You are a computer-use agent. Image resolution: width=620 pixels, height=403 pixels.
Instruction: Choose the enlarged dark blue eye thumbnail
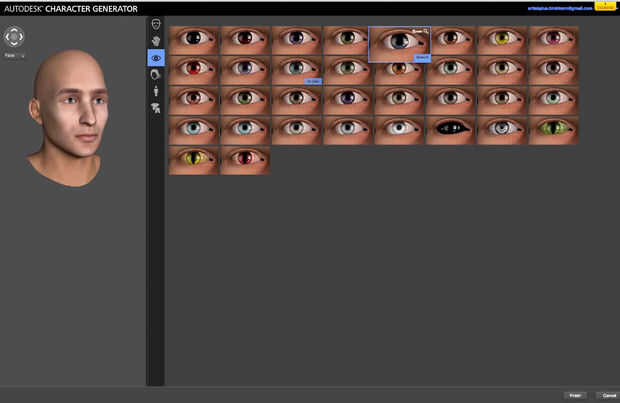click(399, 44)
